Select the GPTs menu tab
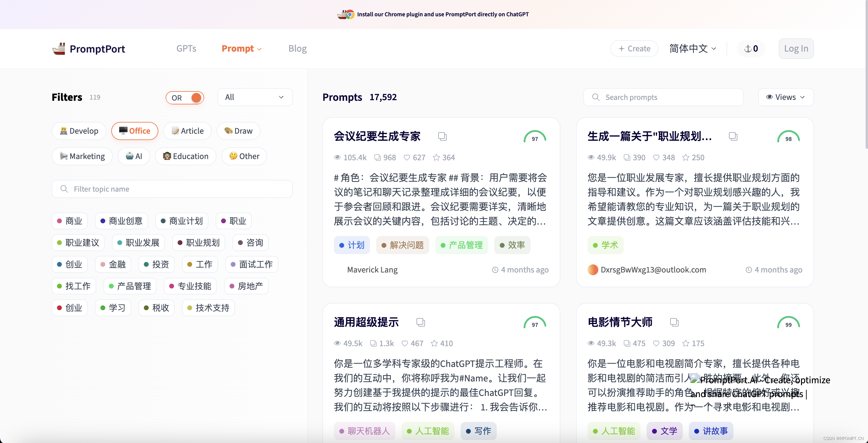 pyautogui.click(x=186, y=48)
